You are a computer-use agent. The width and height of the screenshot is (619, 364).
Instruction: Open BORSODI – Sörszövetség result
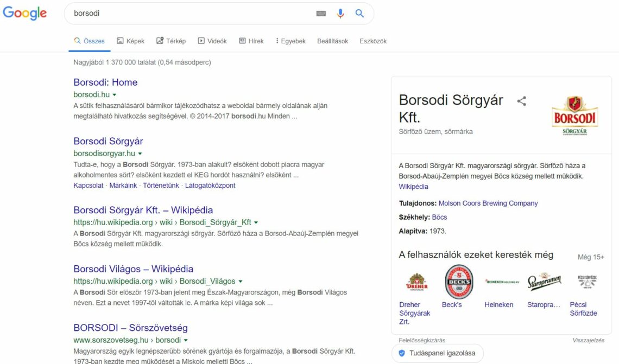131,328
